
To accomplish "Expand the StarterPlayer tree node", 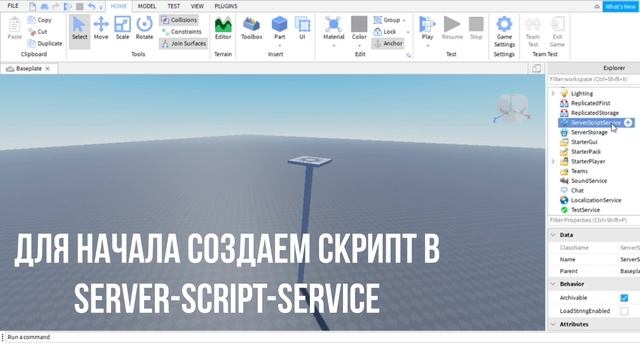I will 553,161.
